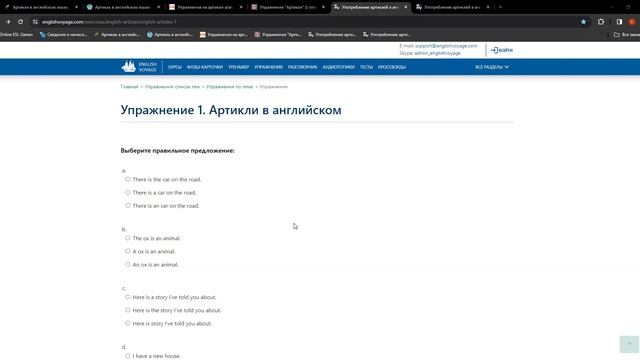Go to the Упражнения menu section
This screenshot has height=360, width=640.
pyautogui.click(x=269, y=67)
